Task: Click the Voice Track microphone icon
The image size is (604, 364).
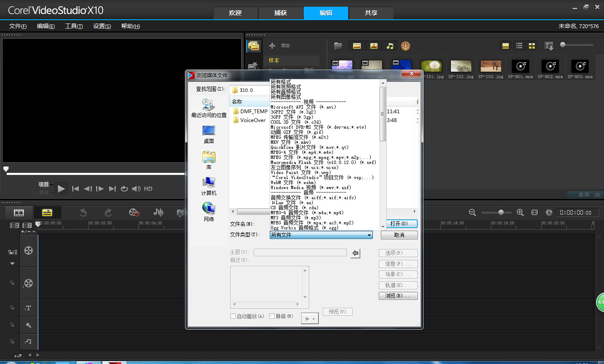Action: point(28,325)
